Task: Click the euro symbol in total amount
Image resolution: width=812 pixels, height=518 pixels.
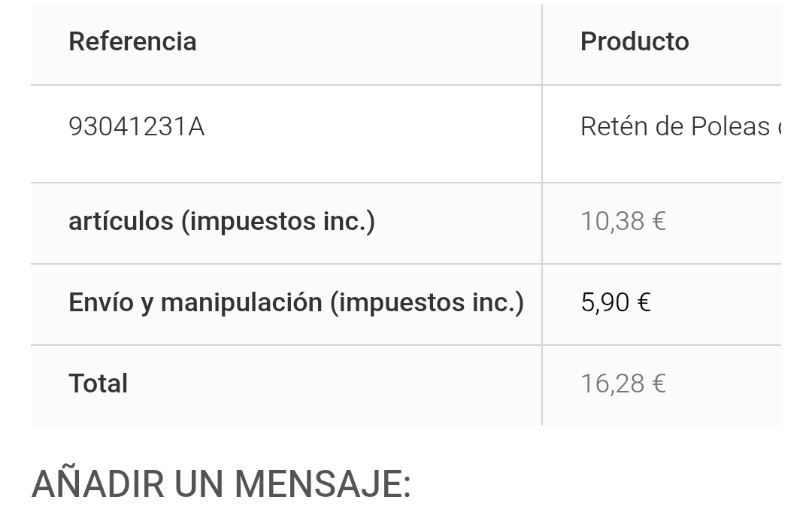Action: [x=659, y=384]
